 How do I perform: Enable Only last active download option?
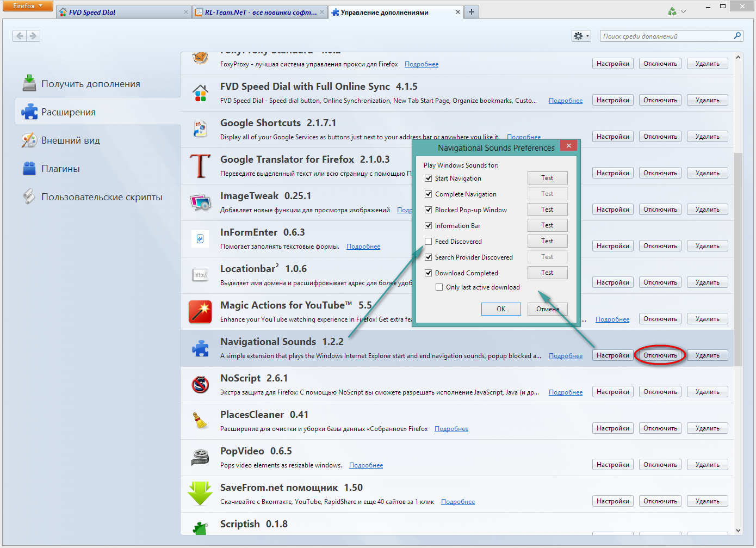click(x=439, y=287)
